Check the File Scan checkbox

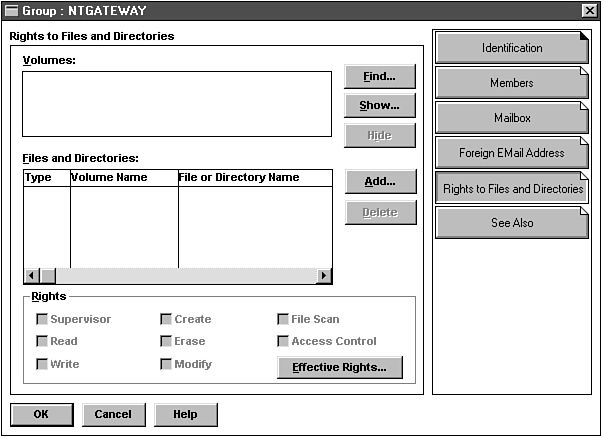click(x=283, y=319)
